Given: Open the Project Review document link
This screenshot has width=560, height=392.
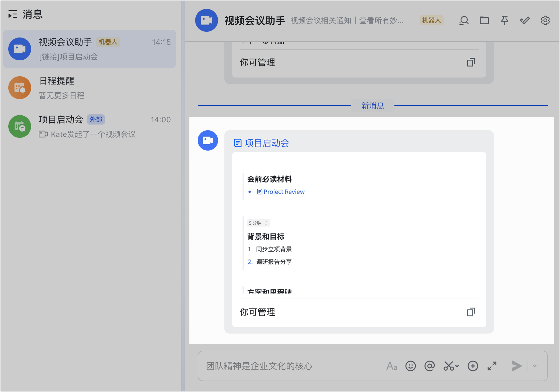Looking at the screenshot, I should [x=283, y=192].
